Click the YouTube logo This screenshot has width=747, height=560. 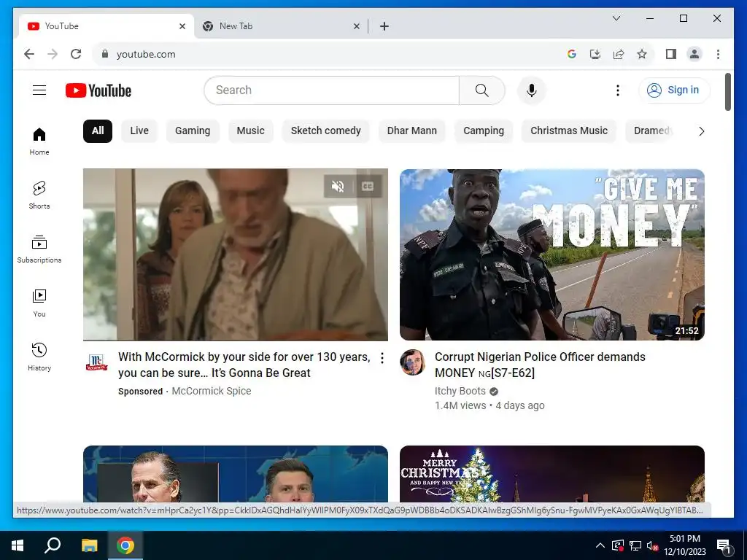[x=98, y=90]
